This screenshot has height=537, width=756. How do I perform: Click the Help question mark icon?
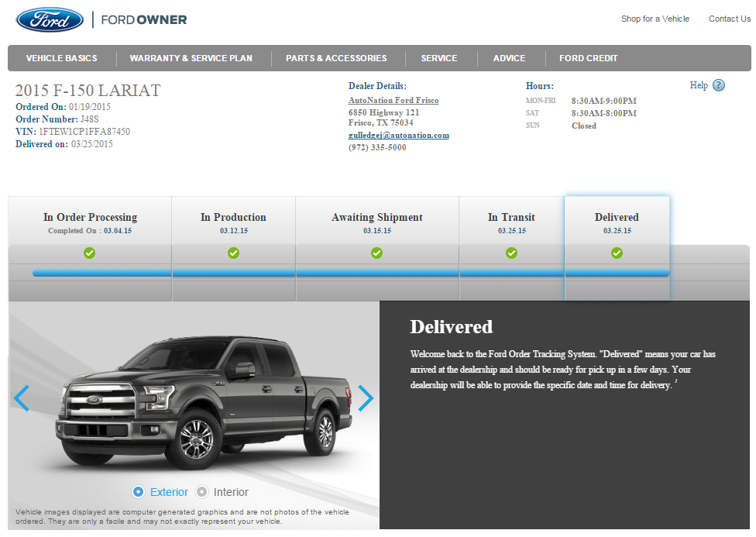pyautogui.click(x=718, y=85)
